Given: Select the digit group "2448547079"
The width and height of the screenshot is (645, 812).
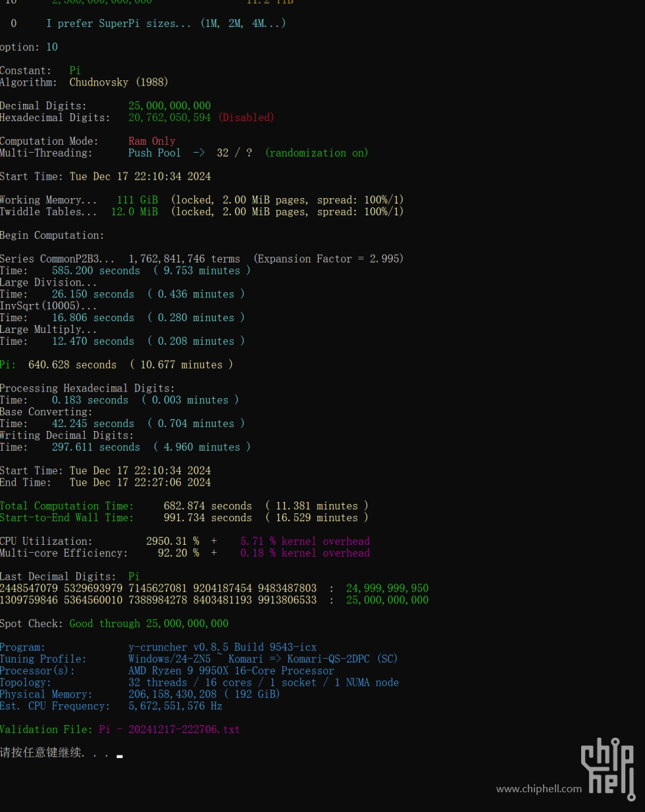Looking at the screenshot, I should [x=29, y=589].
